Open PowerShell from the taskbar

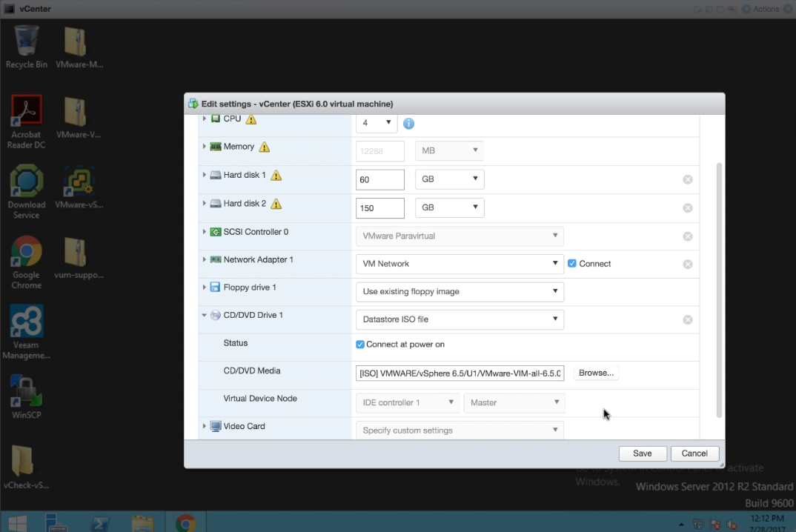pyautogui.click(x=99, y=523)
